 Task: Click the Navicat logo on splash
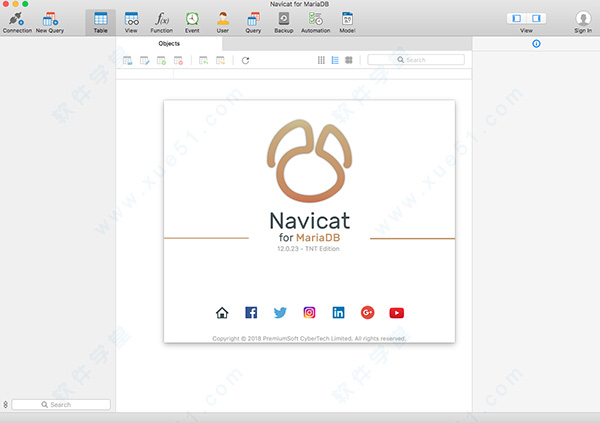(x=309, y=161)
